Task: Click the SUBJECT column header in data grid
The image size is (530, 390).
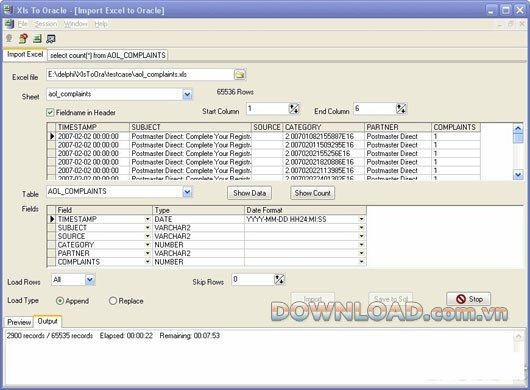Action: pos(191,127)
